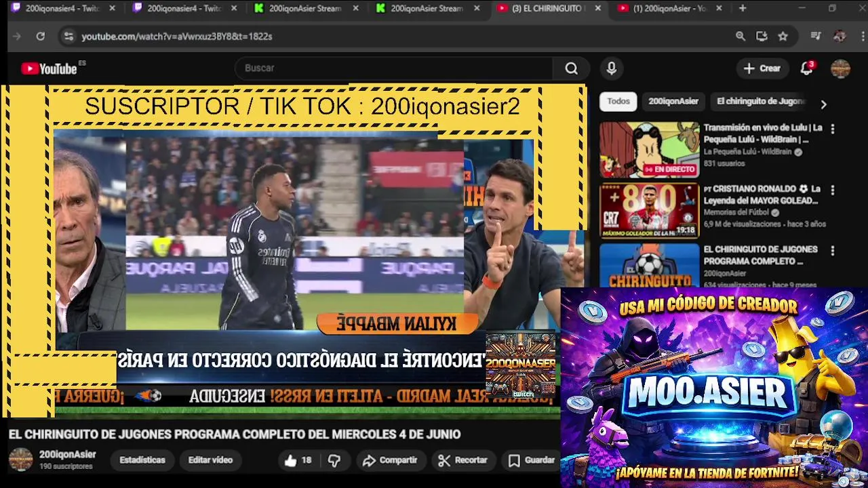Reload the page with the refresh icon
The image size is (868, 488).
41,37
